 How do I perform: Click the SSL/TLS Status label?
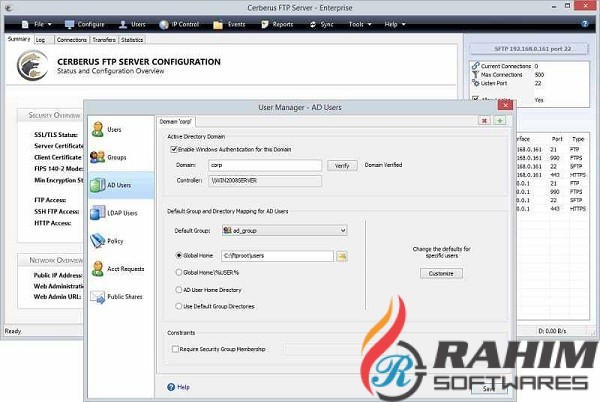click(55, 135)
